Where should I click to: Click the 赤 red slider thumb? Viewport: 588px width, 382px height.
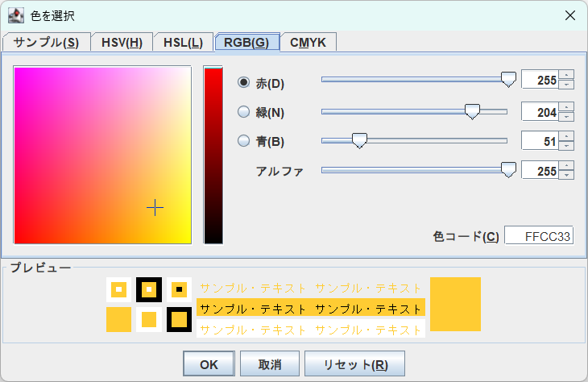(x=508, y=79)
